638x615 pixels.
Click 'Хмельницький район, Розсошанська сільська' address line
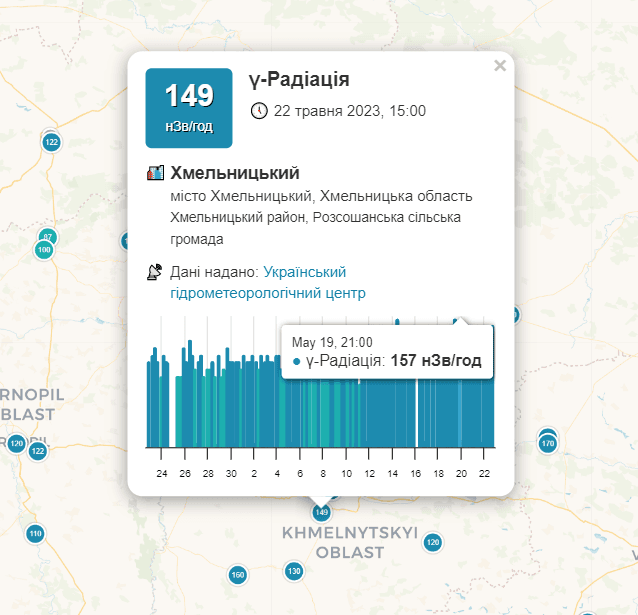tap(315, 217)
